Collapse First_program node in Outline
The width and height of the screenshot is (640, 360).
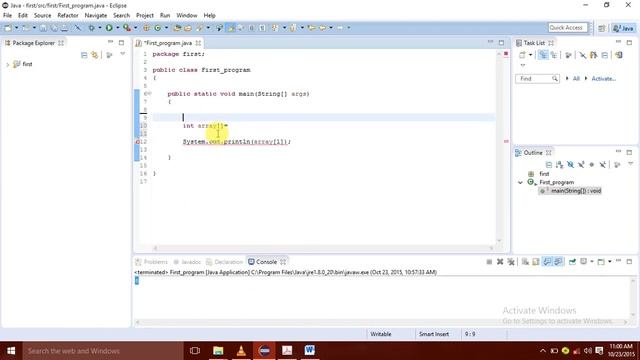coord(520,182)
